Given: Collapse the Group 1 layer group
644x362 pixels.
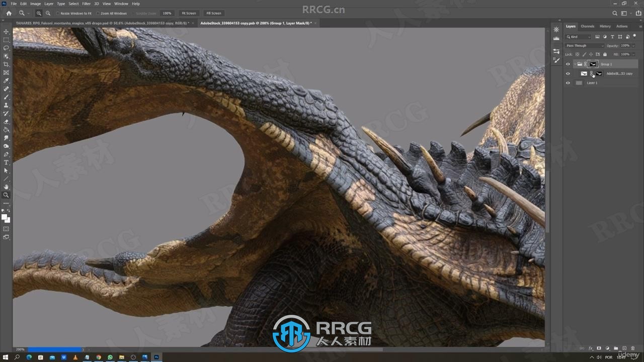Looking at the screenshot, I should 575,64.
